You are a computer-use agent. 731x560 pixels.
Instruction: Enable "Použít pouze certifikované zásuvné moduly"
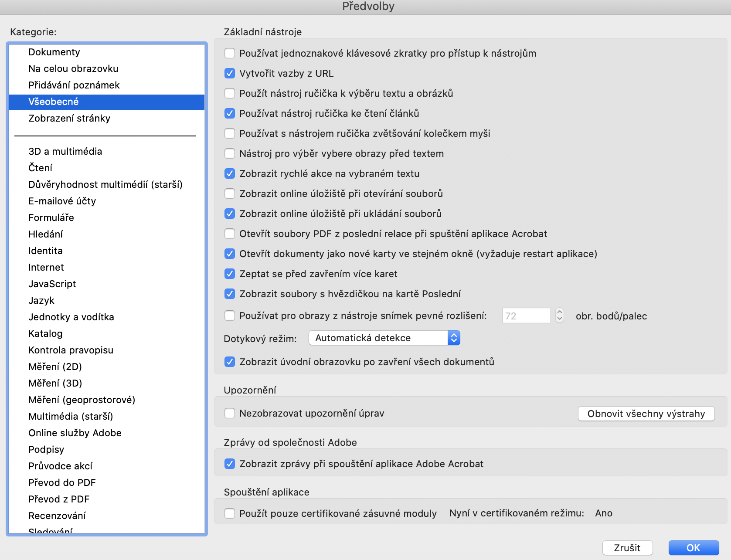(x=230, y=513)
